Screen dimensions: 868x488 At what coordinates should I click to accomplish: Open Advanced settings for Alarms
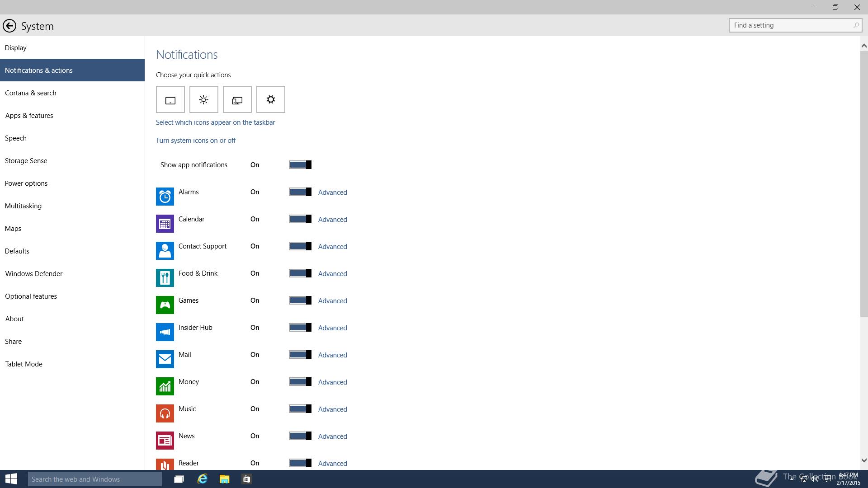click(333, 192)
